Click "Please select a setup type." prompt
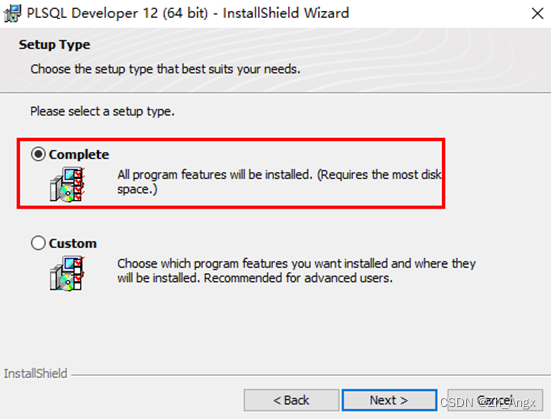 (x=102, y=111)
